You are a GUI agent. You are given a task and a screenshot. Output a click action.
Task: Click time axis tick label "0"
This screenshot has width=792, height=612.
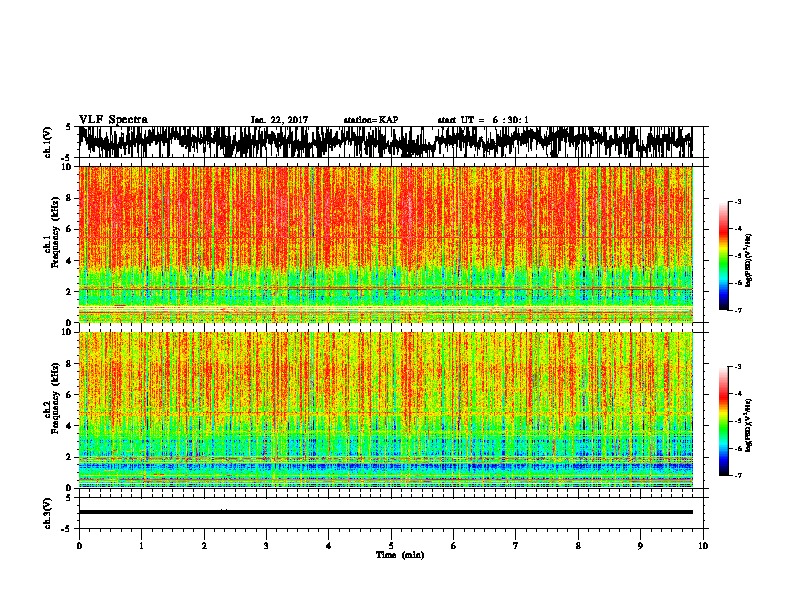coord(79,546)
